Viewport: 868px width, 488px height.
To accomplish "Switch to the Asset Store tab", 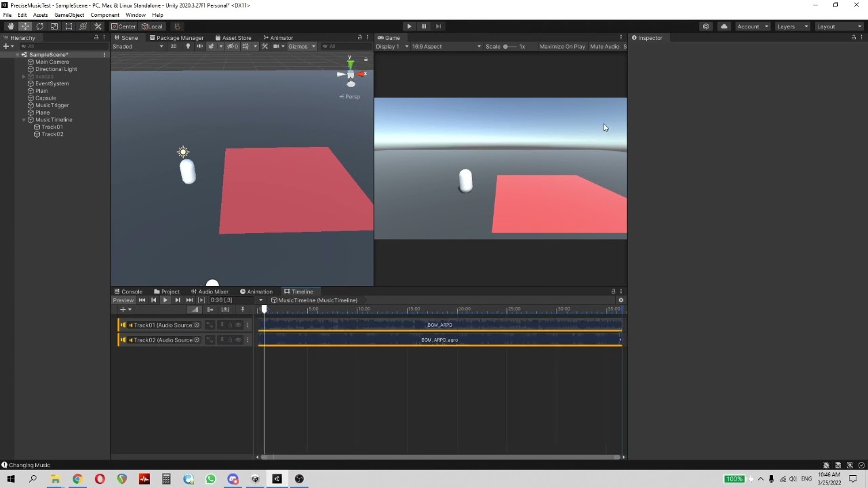I will 233,38.
